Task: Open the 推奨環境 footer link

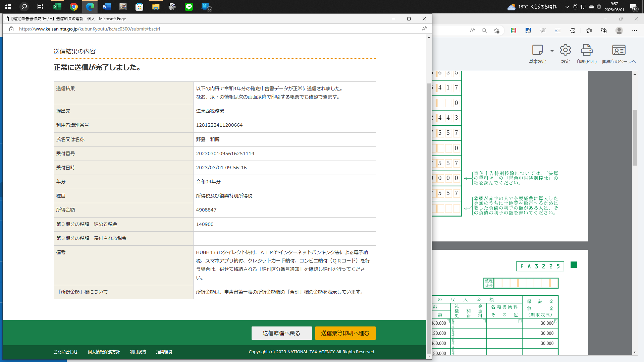Action: click(x=164, y=352)
